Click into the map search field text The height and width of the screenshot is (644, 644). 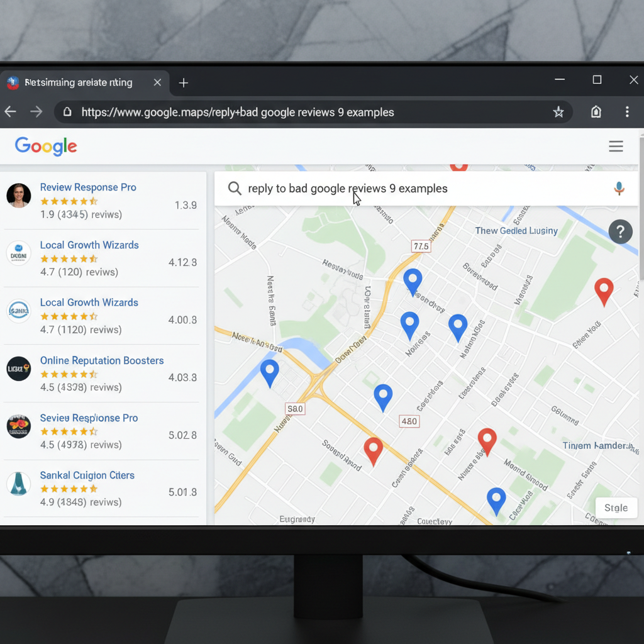click(x=347, y=189)
